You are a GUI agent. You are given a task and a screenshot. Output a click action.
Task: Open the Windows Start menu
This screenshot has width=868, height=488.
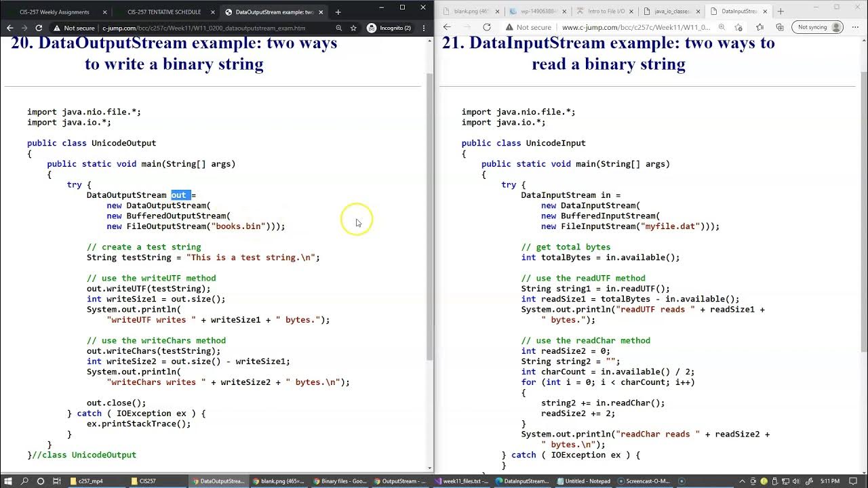[8, 481]
